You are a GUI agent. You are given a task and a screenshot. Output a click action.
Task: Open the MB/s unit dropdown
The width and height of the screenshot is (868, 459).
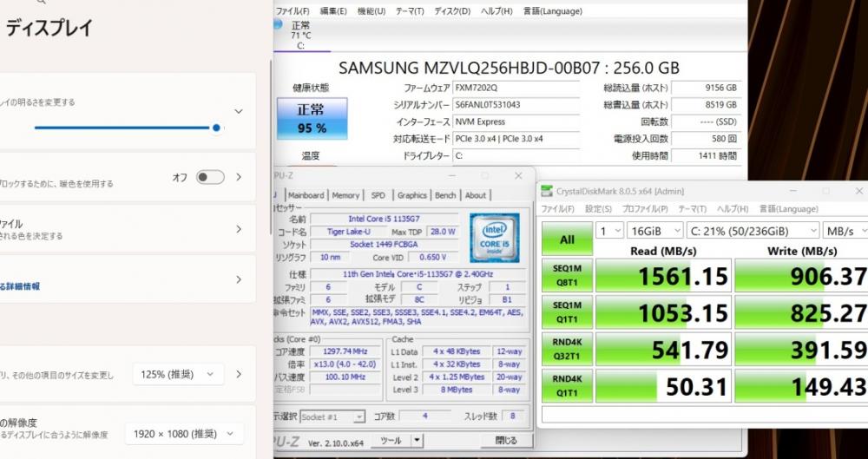point(845,231)
